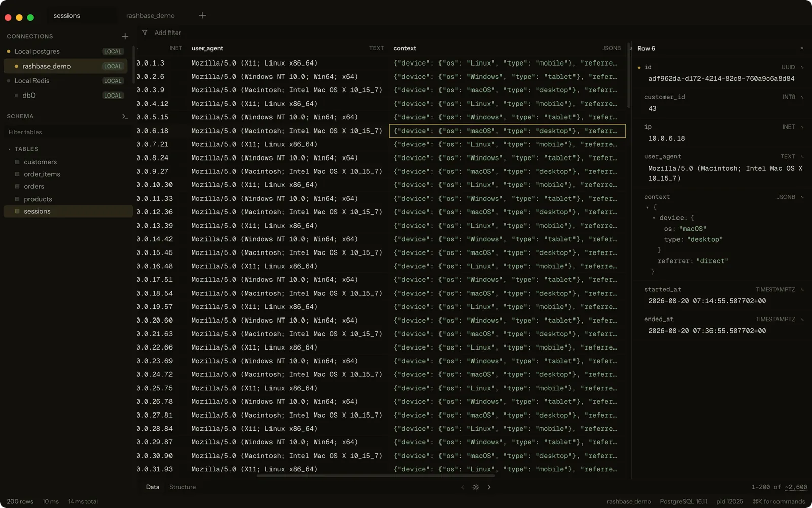Click the Local Redis status dot
This screenshot has width=812, height=508.
[x=9, y=81]
